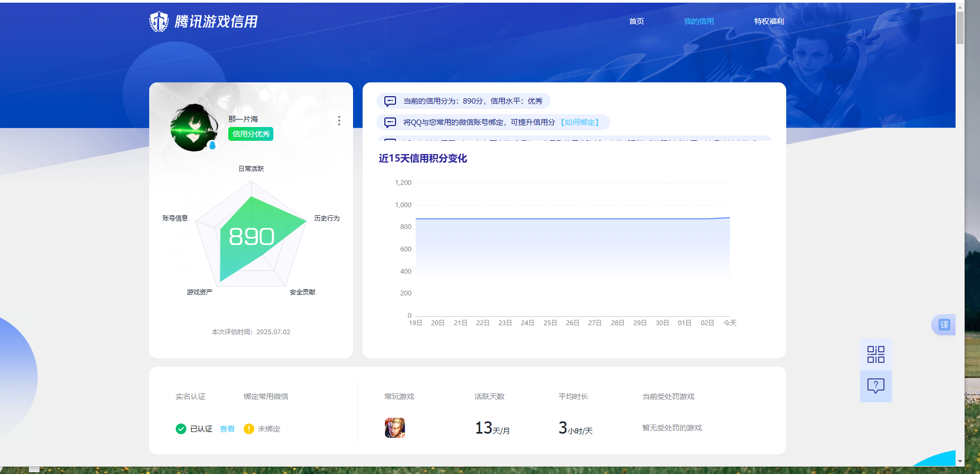Click the 未绑定 status text
980x474 pixels.
269,429
